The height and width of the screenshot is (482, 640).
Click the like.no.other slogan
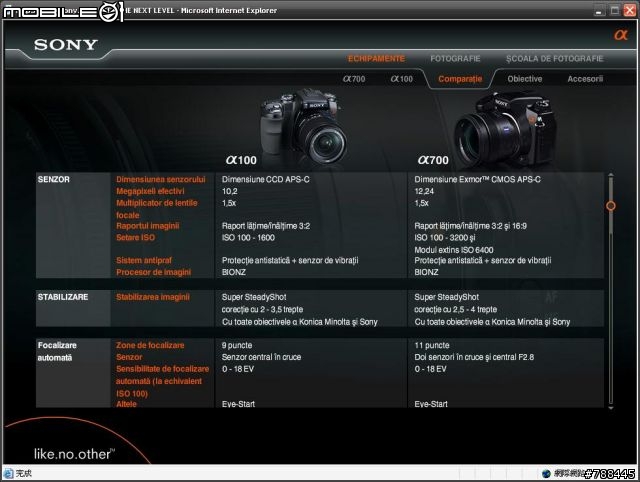pyautogui.click(x=74, y=454)
